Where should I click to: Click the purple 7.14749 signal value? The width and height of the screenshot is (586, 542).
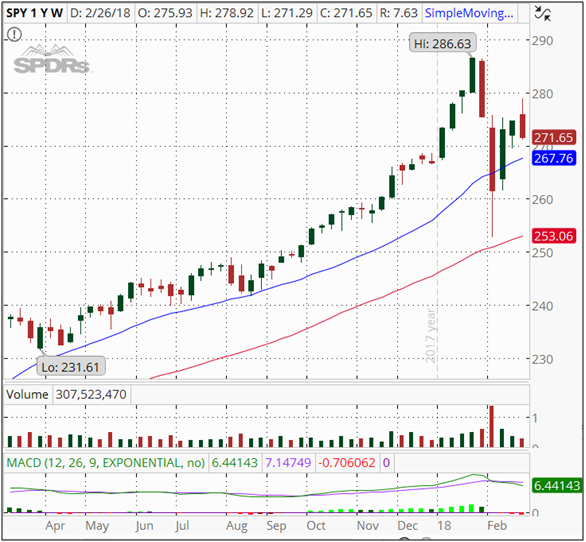click(288, 463)
